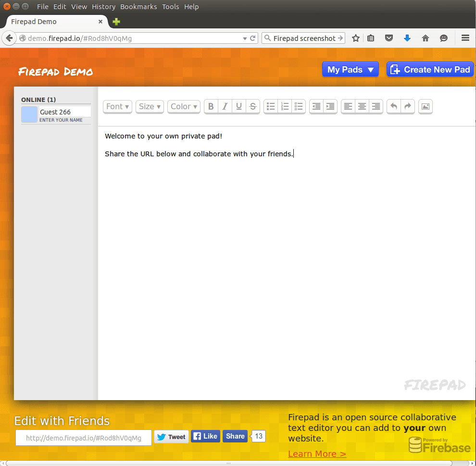This screenshot has width=476, height=466.
Task: Follow the Learn More link
Action: tap(317, 454)
